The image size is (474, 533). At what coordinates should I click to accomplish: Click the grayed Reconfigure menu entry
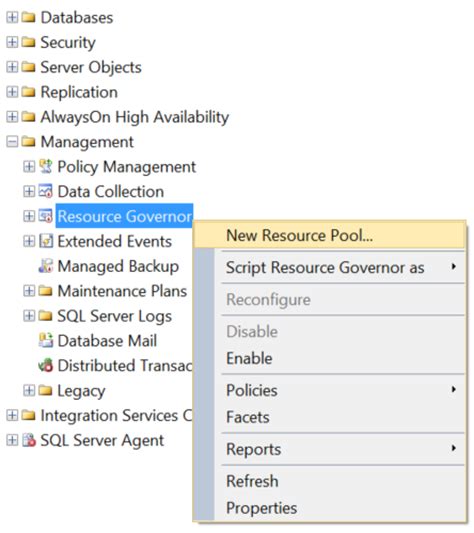click(x=329, y=299)
